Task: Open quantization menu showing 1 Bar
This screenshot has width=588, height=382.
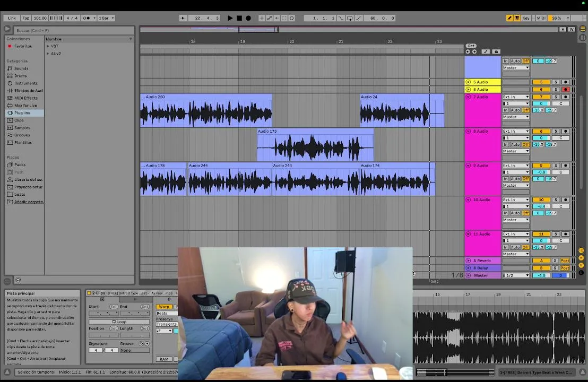Action: point(106,18)
